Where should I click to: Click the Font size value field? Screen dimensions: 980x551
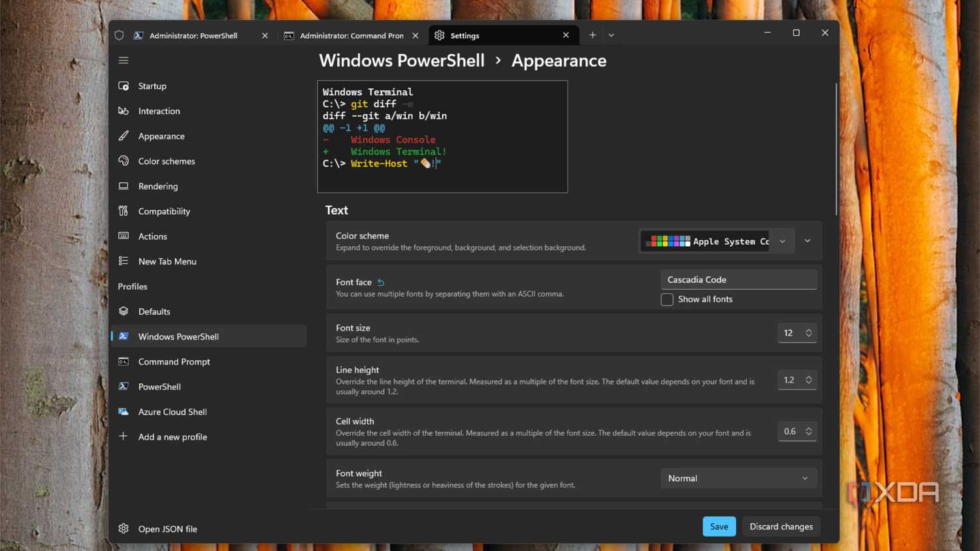(x=789, y=333)
